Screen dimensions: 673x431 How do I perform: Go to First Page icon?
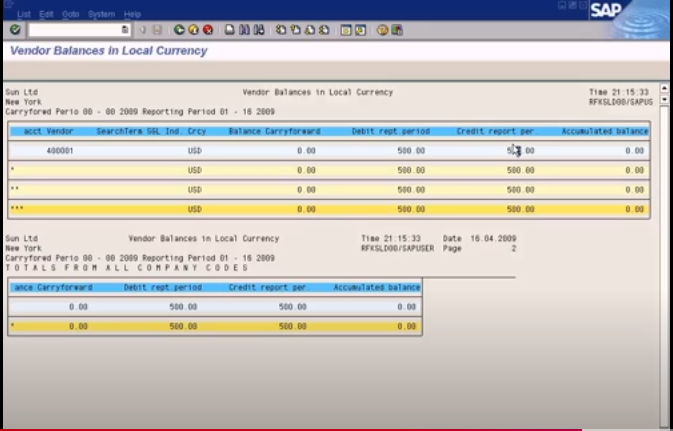click(281, 30)
